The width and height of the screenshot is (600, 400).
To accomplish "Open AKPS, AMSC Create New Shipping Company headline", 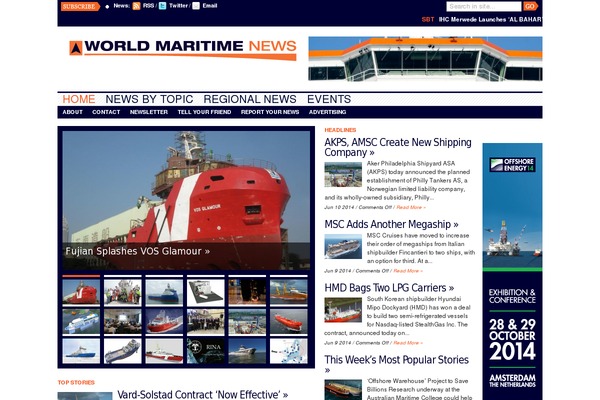I will pos(398,147).
